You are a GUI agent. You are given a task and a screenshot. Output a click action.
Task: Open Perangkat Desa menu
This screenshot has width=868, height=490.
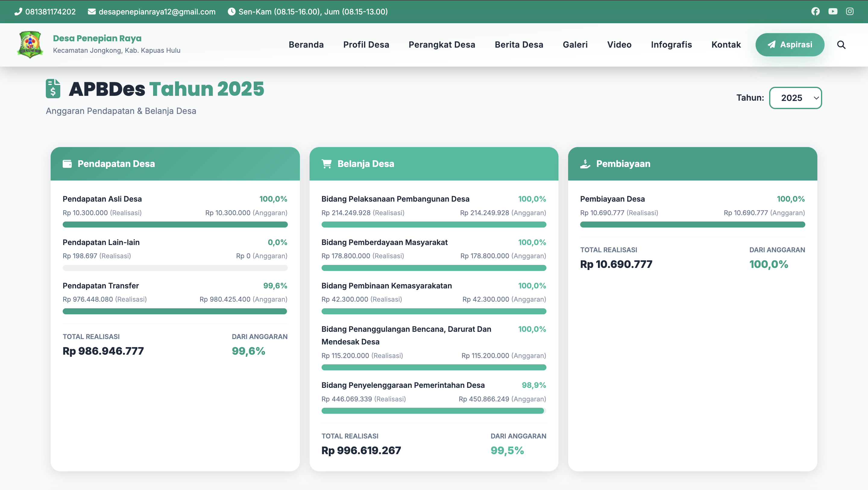coord(442,45)
